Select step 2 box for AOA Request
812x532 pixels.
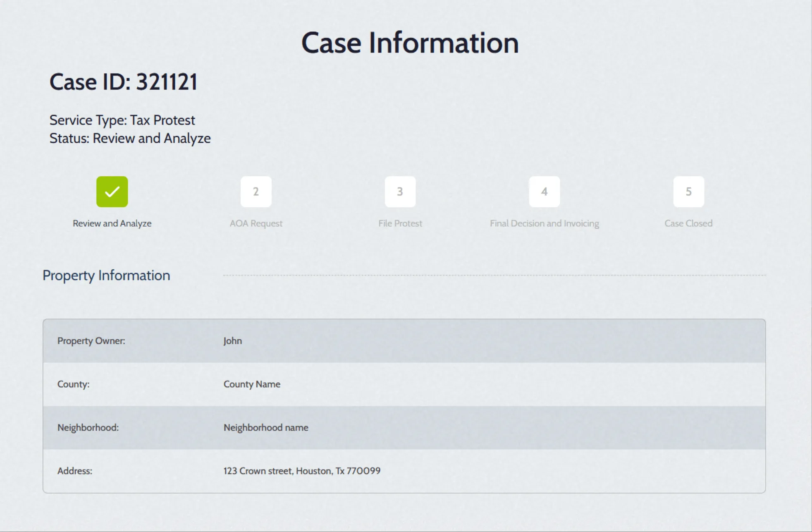[256, 192]
